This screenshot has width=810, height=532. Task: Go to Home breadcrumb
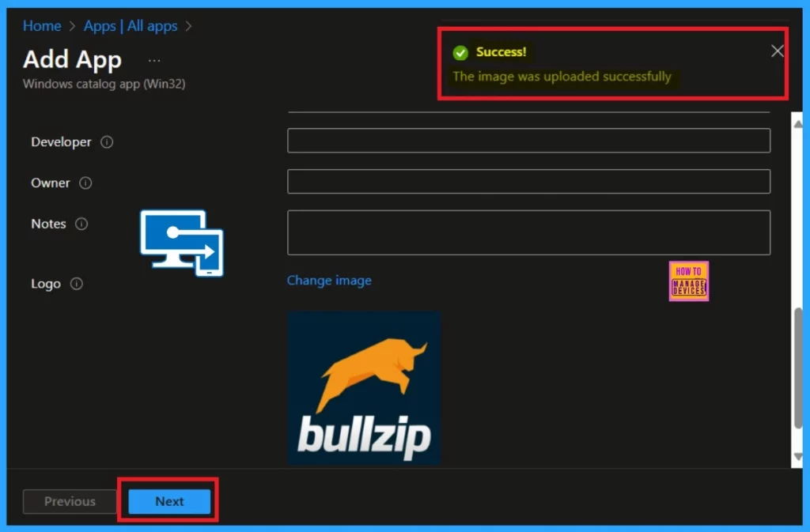tap(42, 26)
